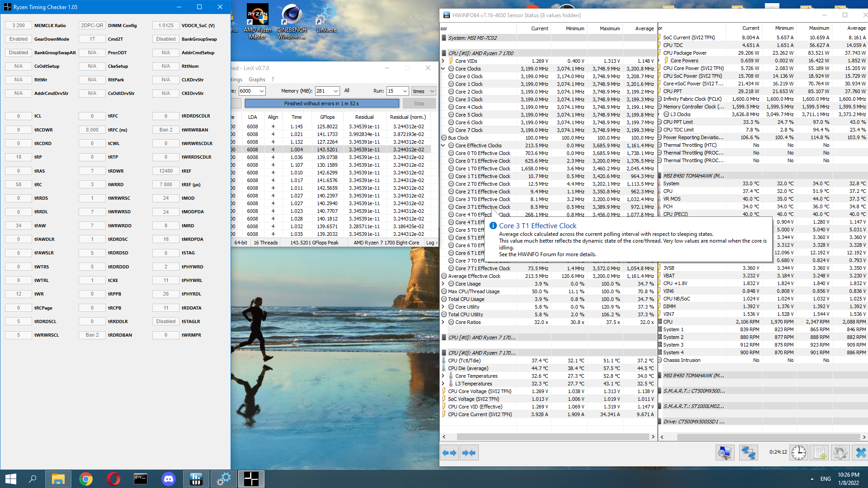Viewport: 868px width, 488px height.
Task: Expand the Core VIDs sensor row
Action: (x=443, y=61)
